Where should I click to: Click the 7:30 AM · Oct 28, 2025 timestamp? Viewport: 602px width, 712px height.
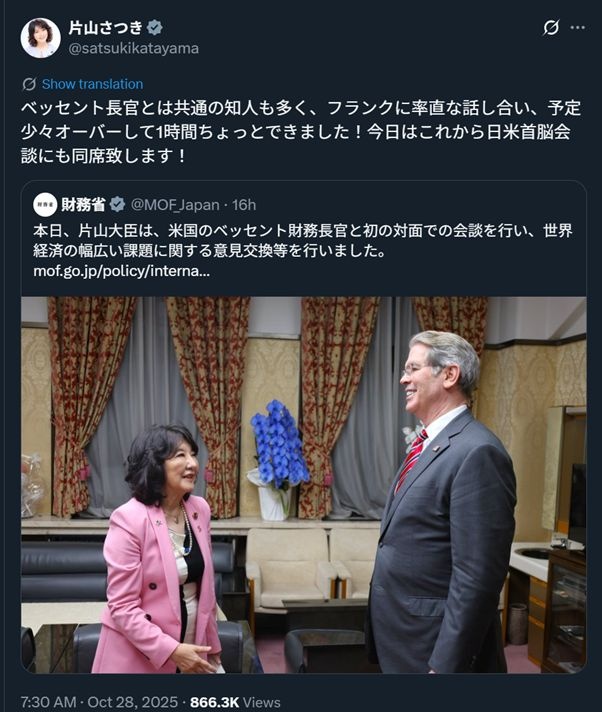pyautogui.click(x=99, y=702)
